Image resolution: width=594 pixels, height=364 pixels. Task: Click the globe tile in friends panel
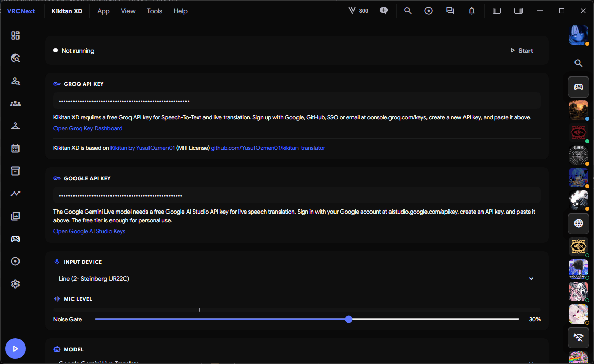[x=579, y=224]
